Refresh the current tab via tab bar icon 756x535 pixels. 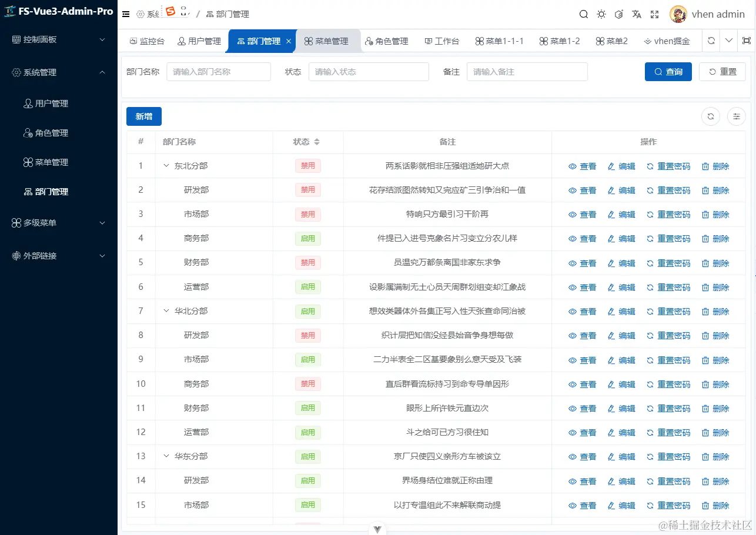(711, 41)
